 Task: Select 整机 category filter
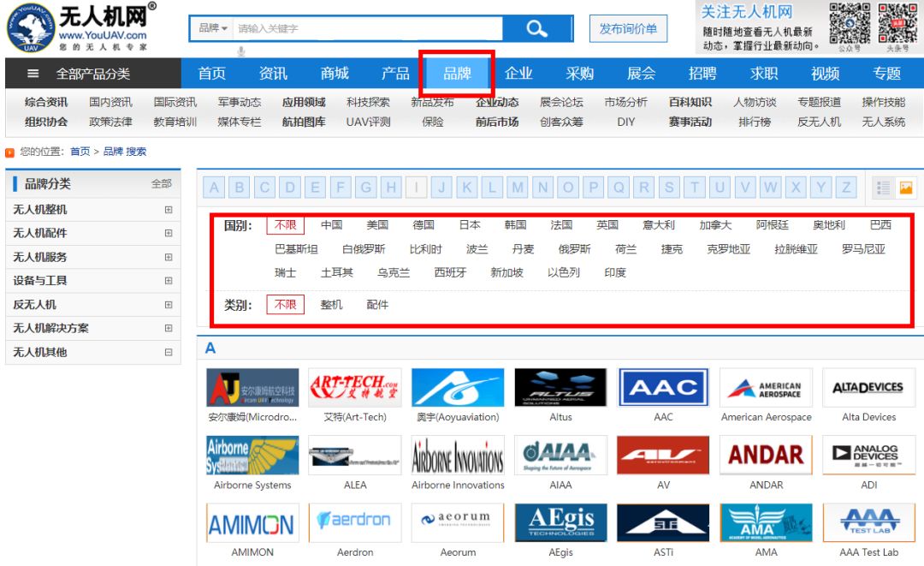coord(332,304)
